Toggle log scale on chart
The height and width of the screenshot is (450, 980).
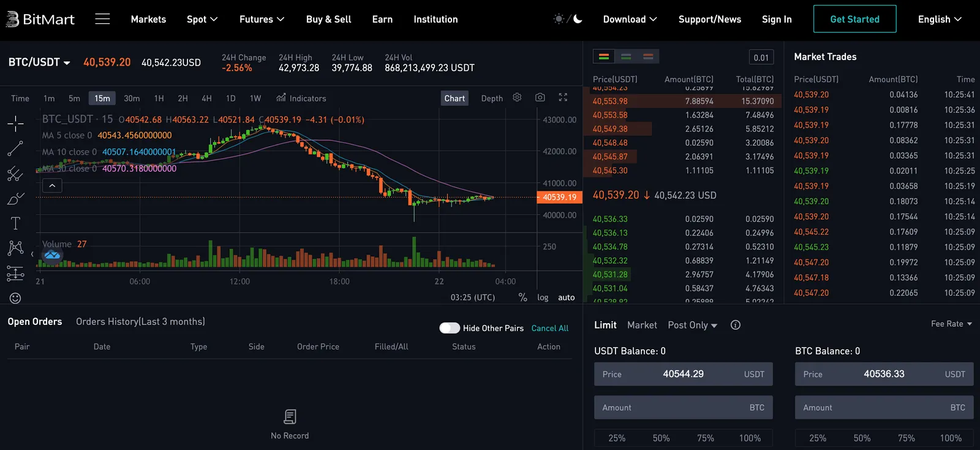coord(543,297)
